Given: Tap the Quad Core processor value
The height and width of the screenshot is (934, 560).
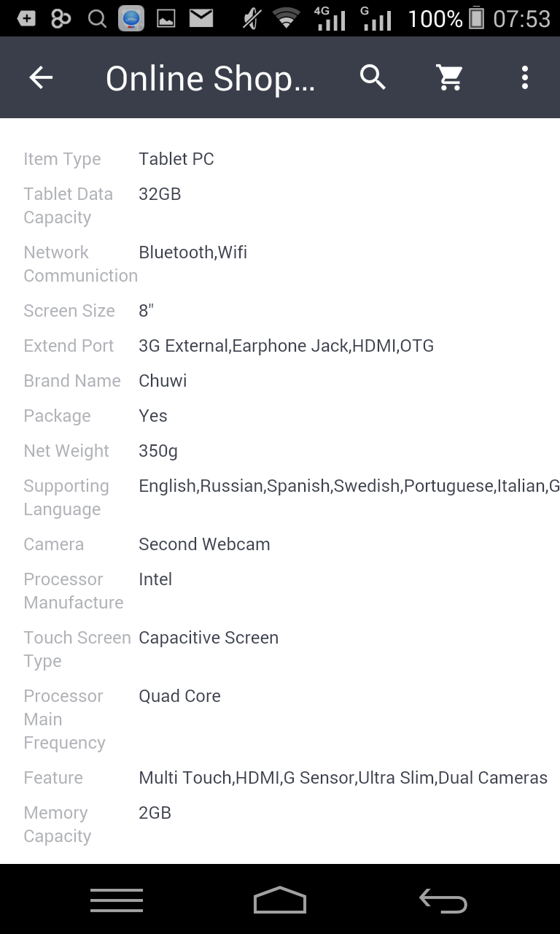Looking at the screenshot, I should pos(179,696).
